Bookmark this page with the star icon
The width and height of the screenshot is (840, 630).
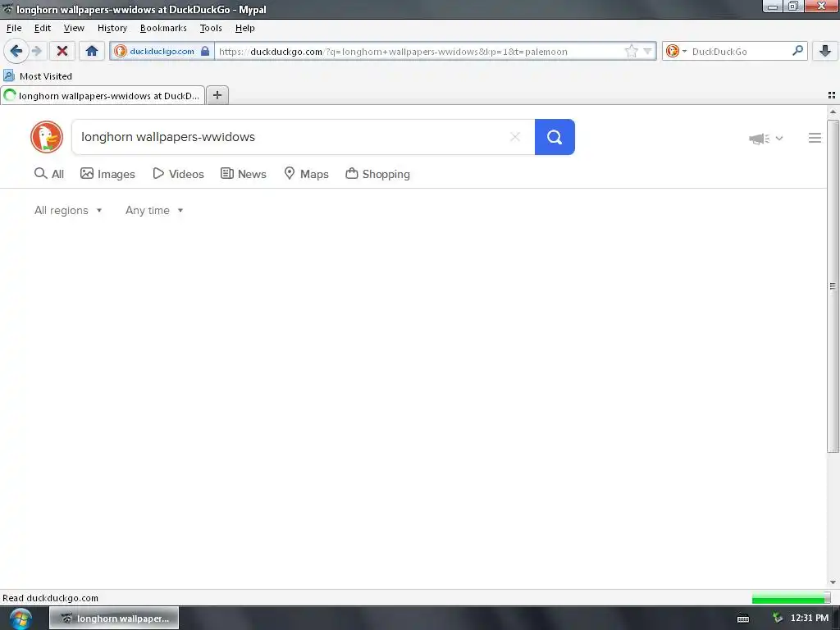click(x=632, y=52)
